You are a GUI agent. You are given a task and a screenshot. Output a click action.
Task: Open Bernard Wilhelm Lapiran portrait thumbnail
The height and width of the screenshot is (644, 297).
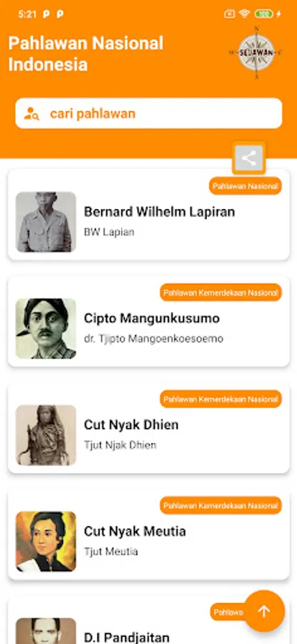tap(46, 222)
